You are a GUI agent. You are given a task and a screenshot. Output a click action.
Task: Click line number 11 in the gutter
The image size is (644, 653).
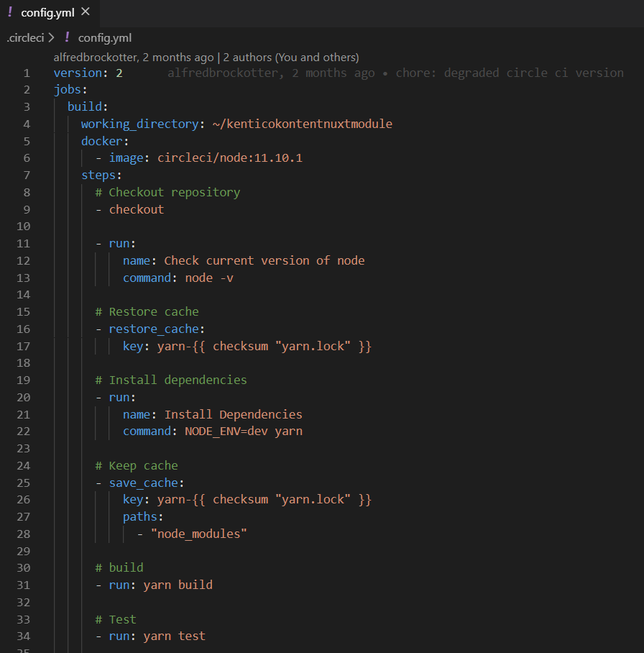coord(23,244)
